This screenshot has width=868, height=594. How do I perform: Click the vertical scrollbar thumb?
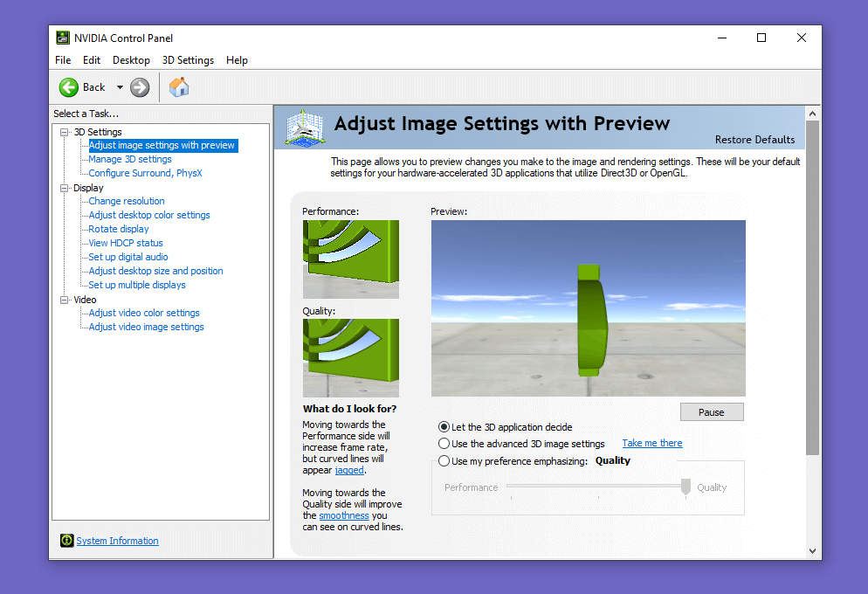point(812,288)
